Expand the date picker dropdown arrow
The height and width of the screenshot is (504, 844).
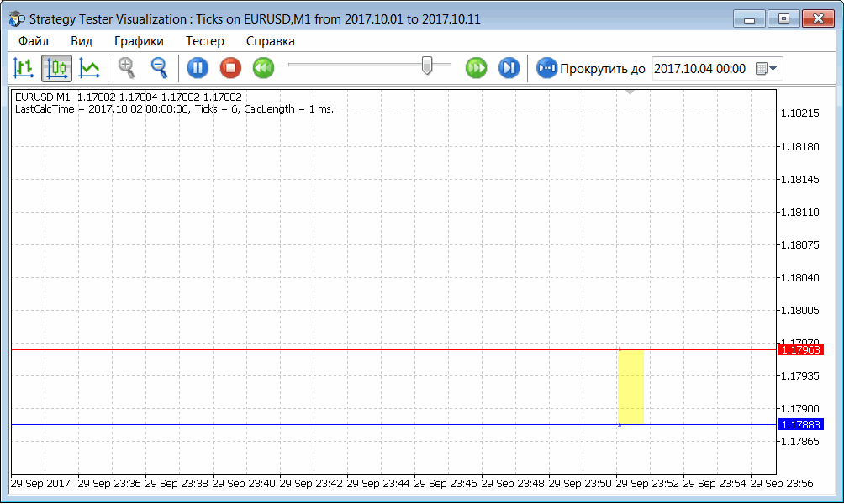click(773, 68)
